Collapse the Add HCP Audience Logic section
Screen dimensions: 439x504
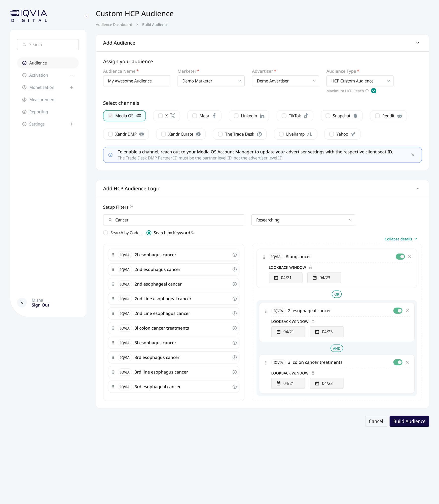pyautogui.click(x=418, y=188)
